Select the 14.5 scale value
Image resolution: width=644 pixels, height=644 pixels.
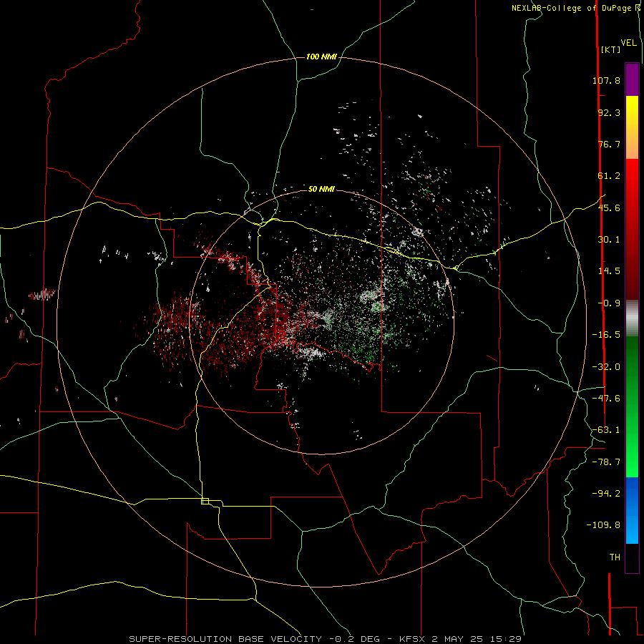[x=609, y=271]
